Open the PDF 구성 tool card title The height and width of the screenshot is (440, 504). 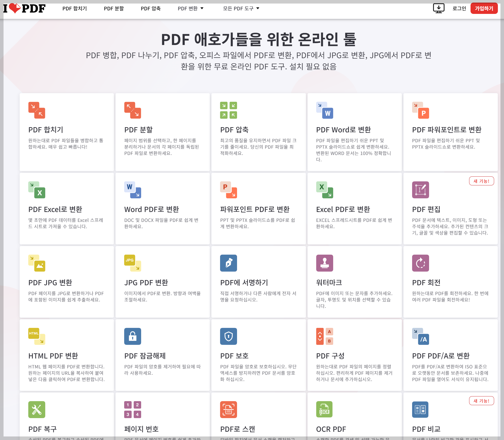(x=330, y=356)
